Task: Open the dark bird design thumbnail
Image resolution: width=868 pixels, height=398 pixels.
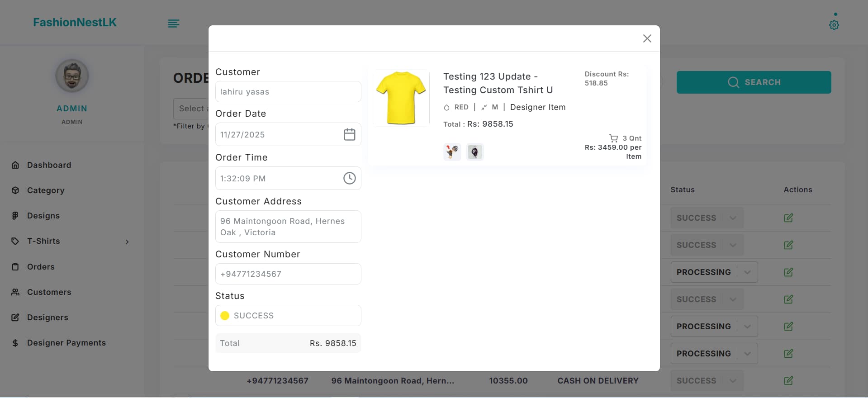Action: coord(474,152)
